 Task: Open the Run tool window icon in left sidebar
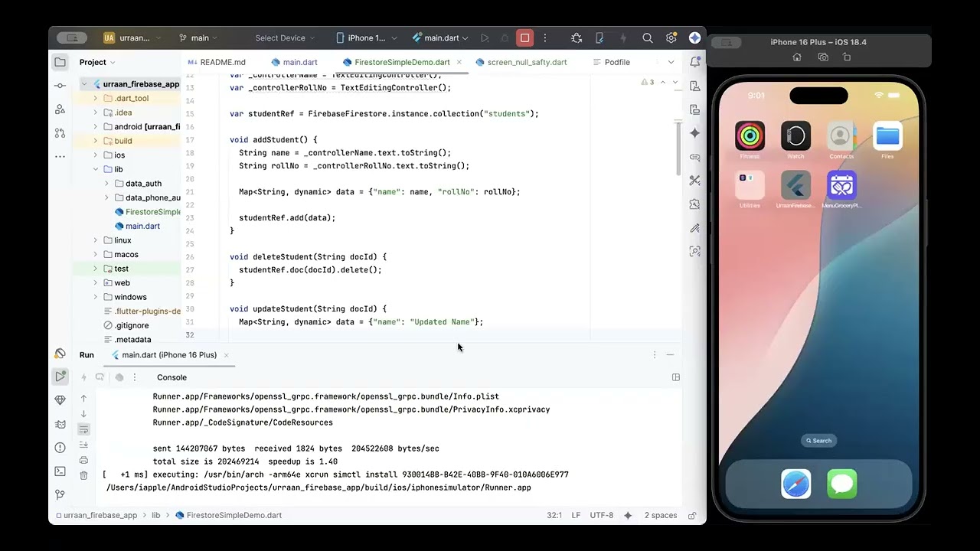[x=60, y=377]
